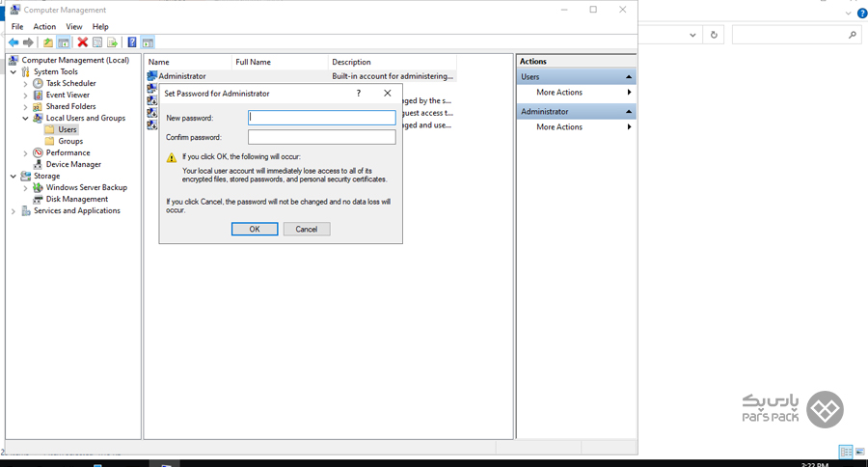
Task: Expand the Windows Server Backup node
Action: 25,188
